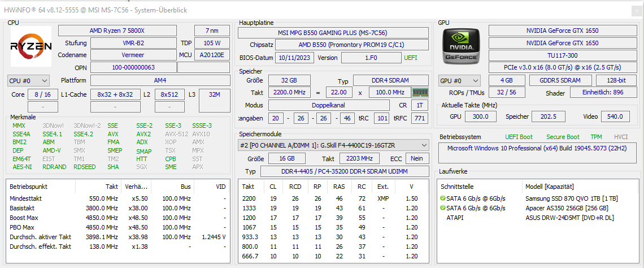Click the NVIDIA GeForce logo image
This screenshot has height=268, width=644.
tap(460, 46)
